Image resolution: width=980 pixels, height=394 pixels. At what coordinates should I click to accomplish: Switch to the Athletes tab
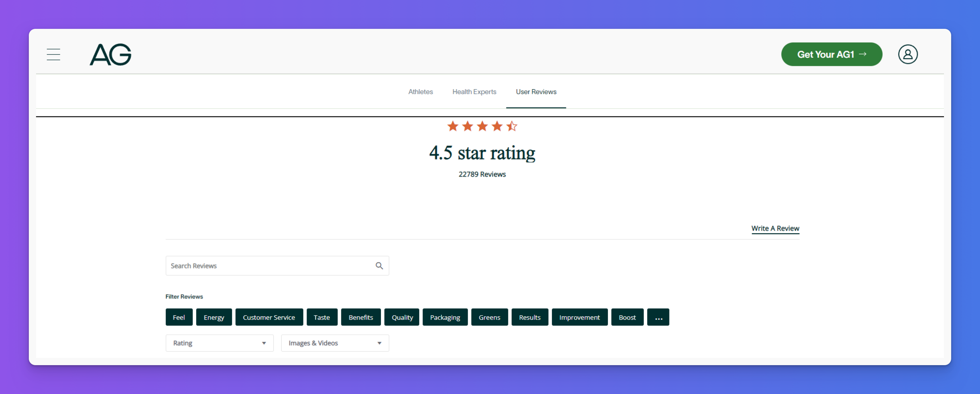(x=420, y=92)
